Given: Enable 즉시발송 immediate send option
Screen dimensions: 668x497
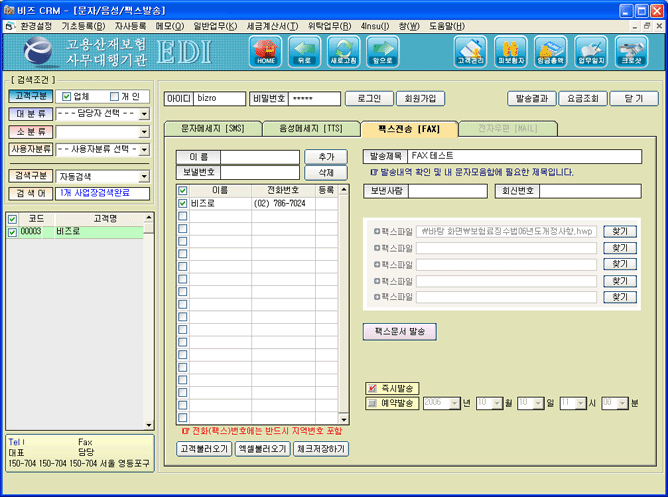Looking at the screenshot, I should (372, 388).
